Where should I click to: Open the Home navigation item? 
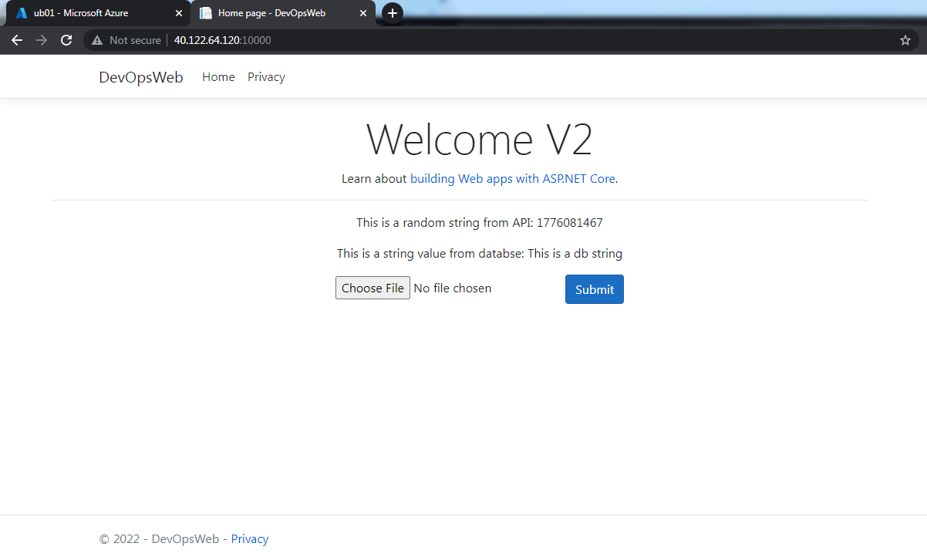(218, 77)
